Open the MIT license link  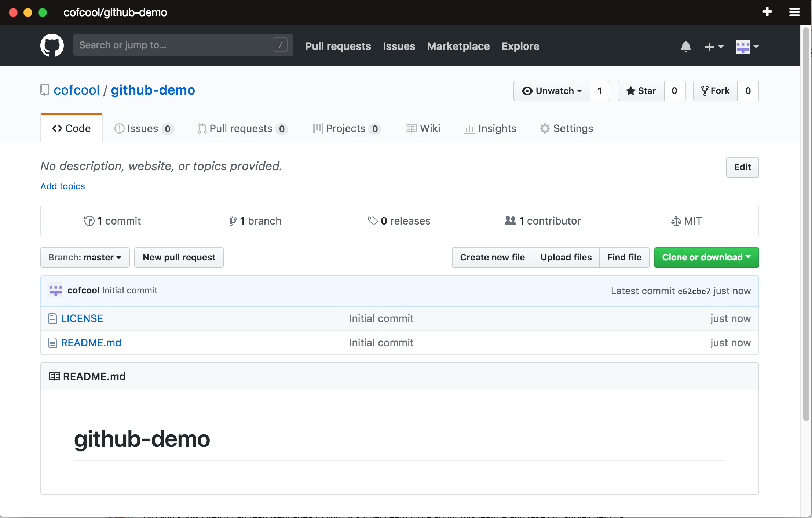686,221
